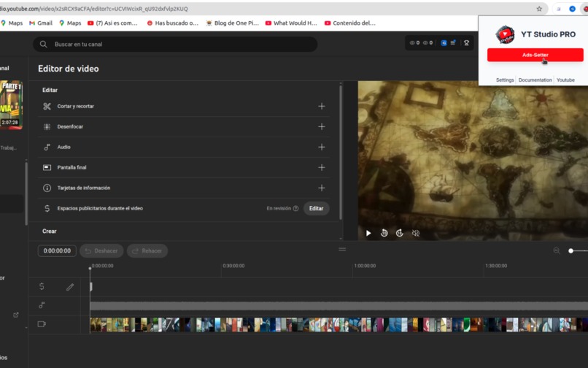Click the list icon with blue dot in header
This screenshot has width=588, height=368.
pos(453,43)
